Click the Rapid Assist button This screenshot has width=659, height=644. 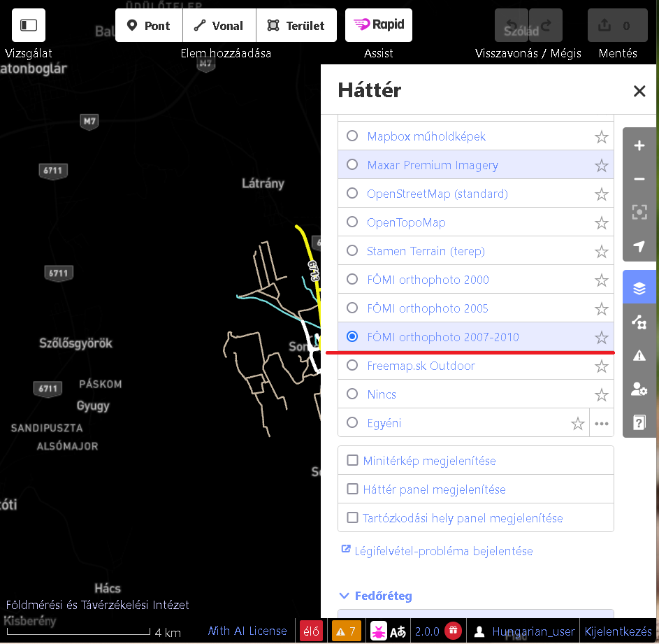pyautogui.click(x=378, y=25)
